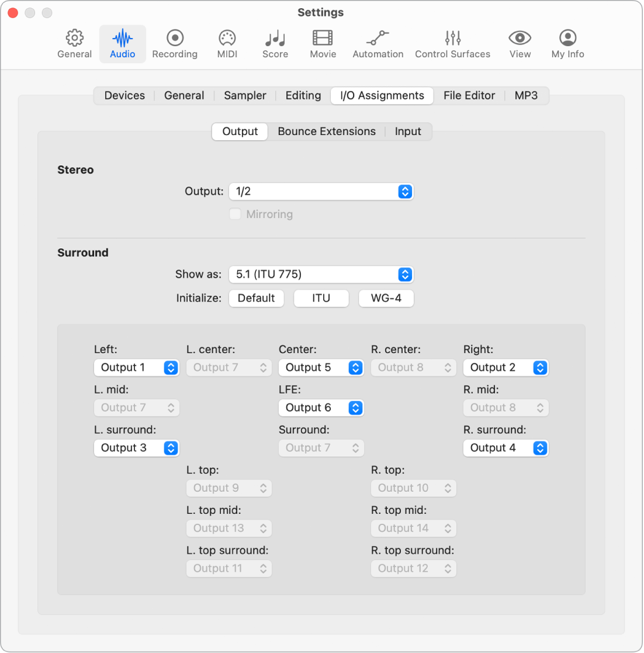Open the LFE output selector

321,408
